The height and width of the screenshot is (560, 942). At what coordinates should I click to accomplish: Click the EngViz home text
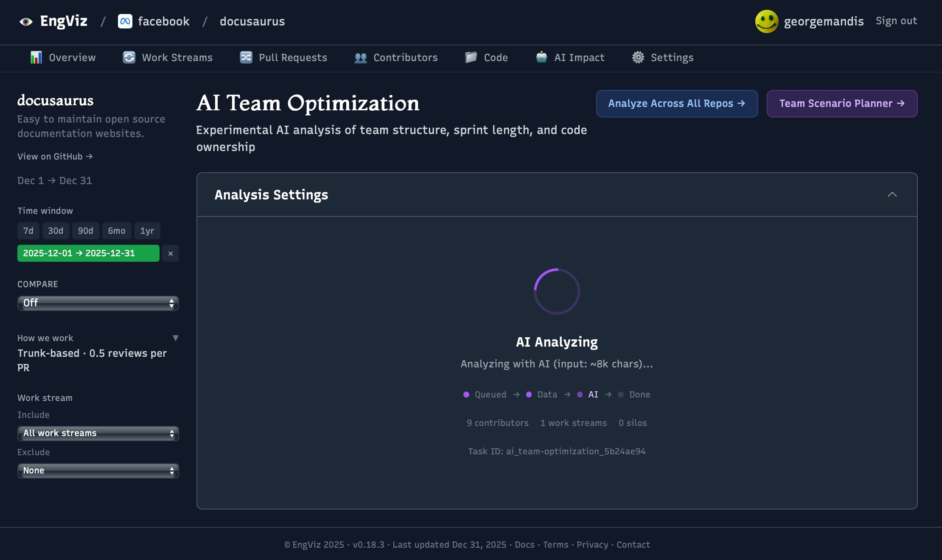pos(64,21)
